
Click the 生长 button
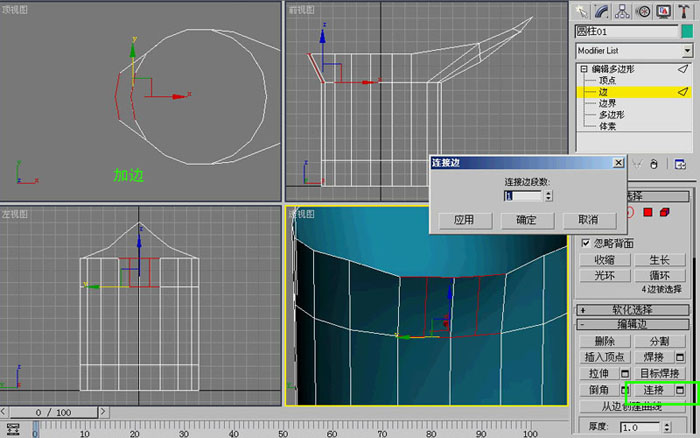(x=659, y=260)
